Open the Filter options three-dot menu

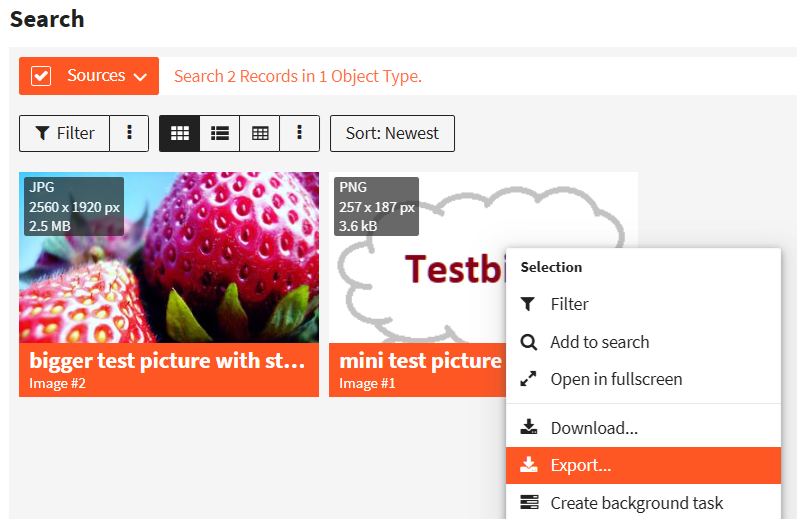coord(129,133)
